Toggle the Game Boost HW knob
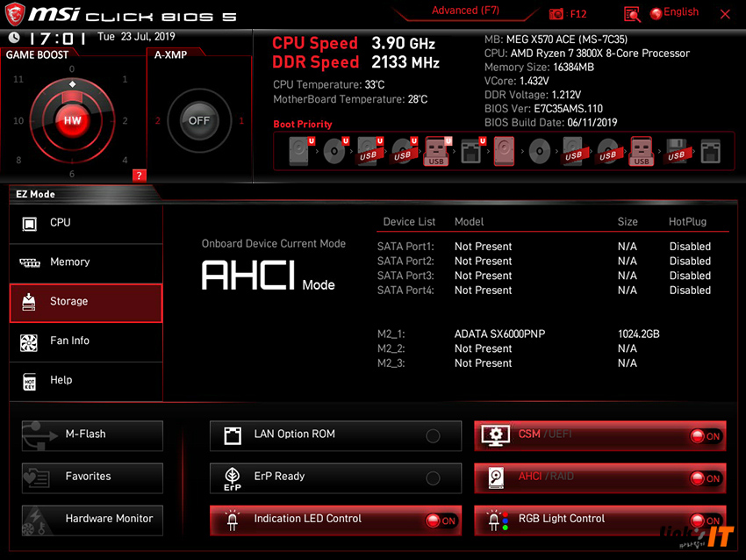 [72, 120]
